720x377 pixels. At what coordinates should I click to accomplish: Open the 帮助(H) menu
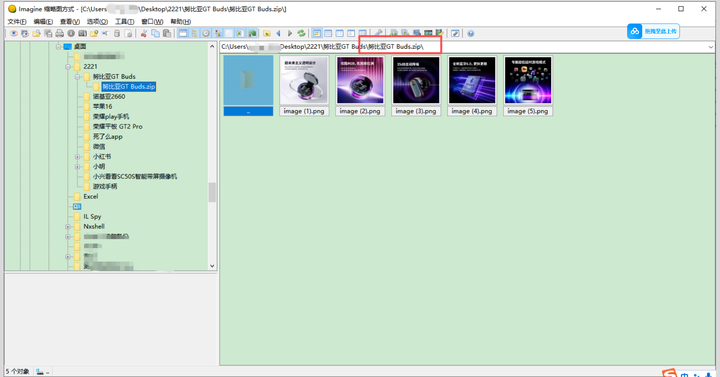[x=180, y=22]
